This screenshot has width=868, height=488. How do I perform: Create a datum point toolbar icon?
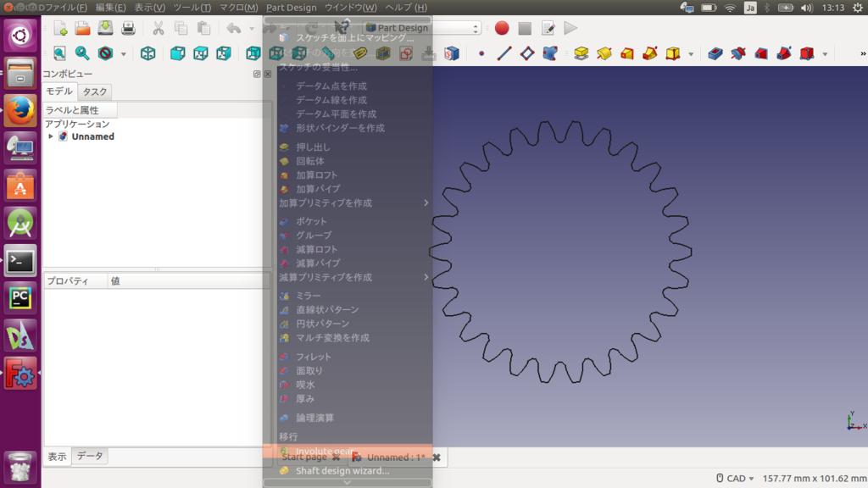(481, 53)
